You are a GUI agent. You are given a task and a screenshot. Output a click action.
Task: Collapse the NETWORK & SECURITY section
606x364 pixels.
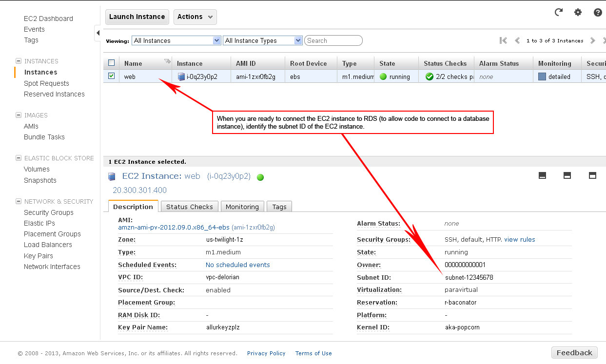click(x=19, y=201)
